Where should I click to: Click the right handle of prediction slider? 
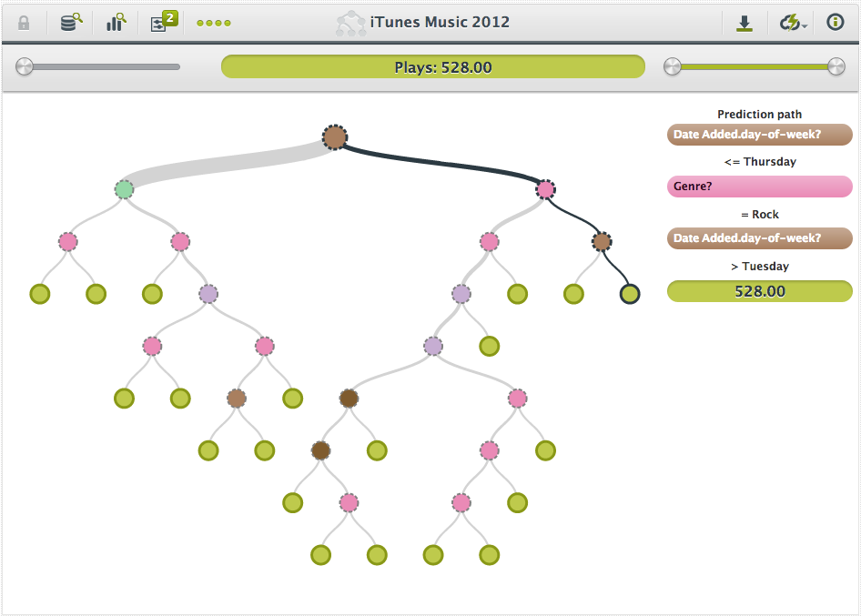836,66
